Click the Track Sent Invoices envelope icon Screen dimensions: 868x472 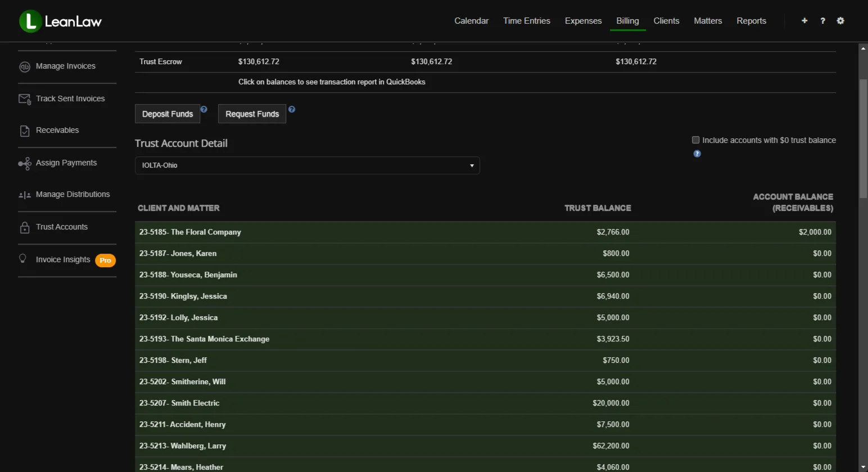click(25, 99)
